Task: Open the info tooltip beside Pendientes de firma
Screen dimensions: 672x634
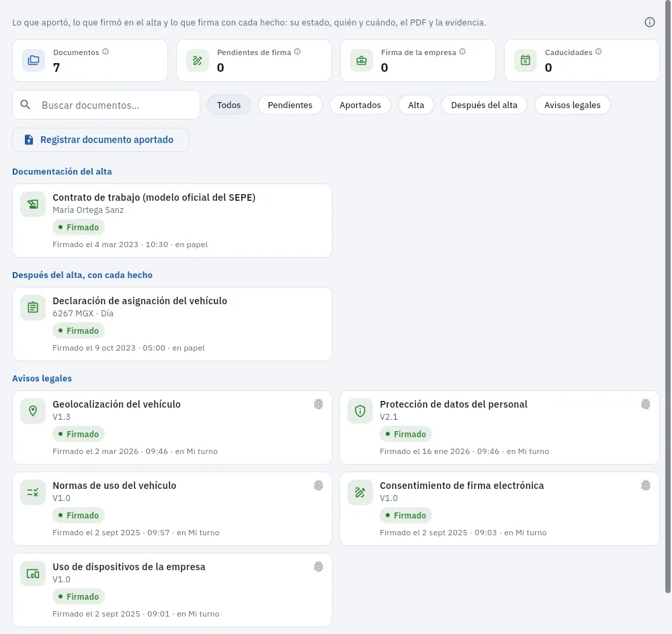Action: tap(298, 52)
